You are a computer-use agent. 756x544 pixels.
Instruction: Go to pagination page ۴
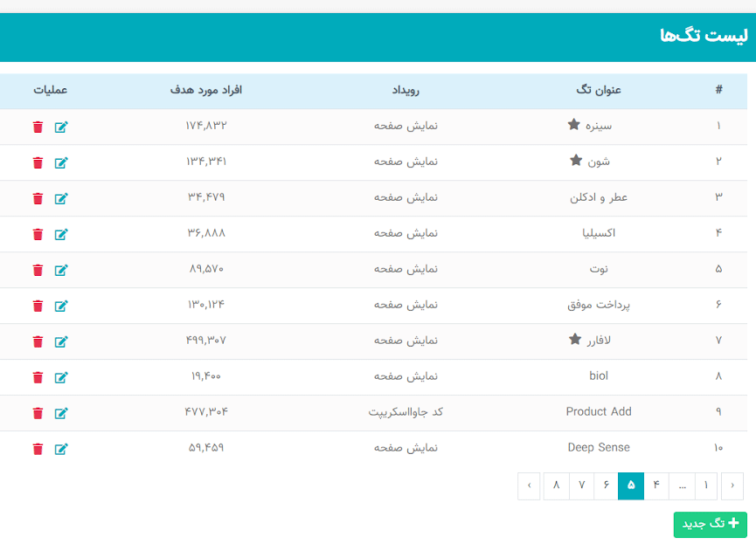656,485
